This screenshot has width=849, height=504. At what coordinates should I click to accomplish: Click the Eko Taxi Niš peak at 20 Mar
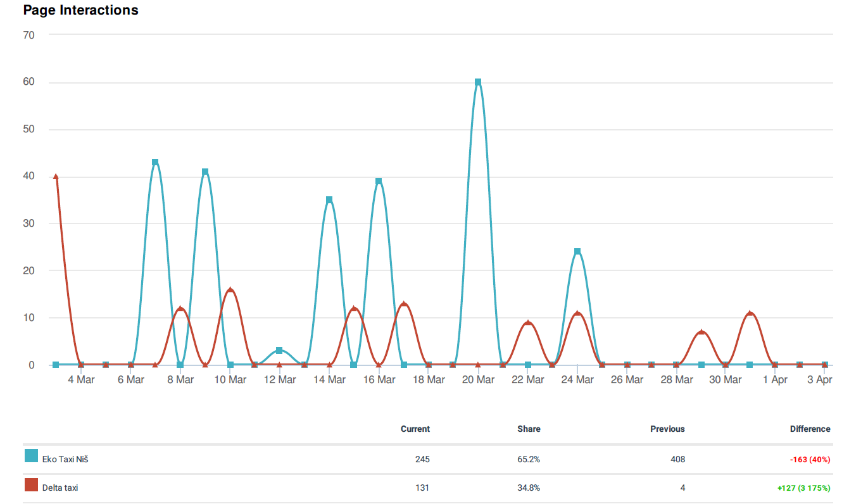point(478,82)
